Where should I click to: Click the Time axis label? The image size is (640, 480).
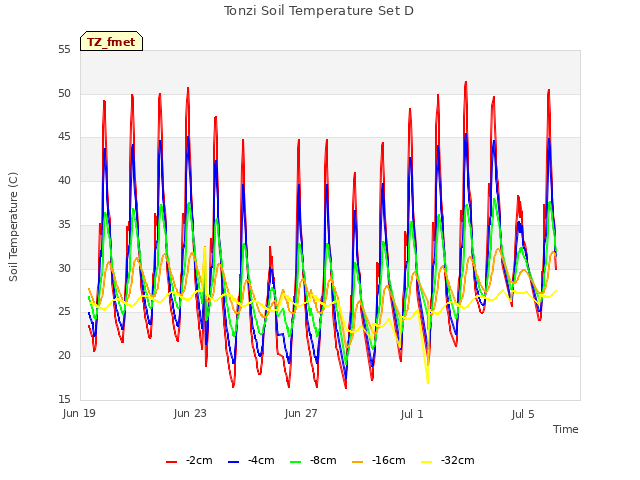pyautogui.click(x=566, y=429)
